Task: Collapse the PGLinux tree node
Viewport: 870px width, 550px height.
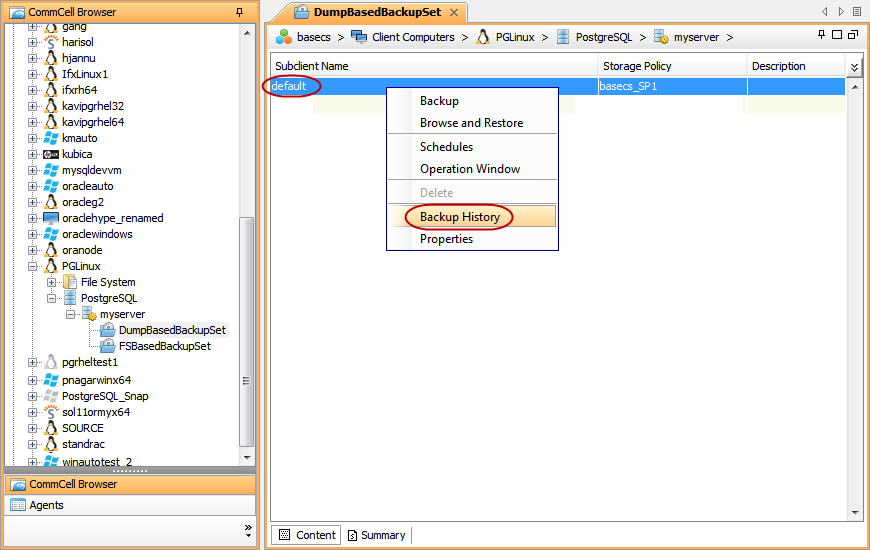Action: coord(33,266)
